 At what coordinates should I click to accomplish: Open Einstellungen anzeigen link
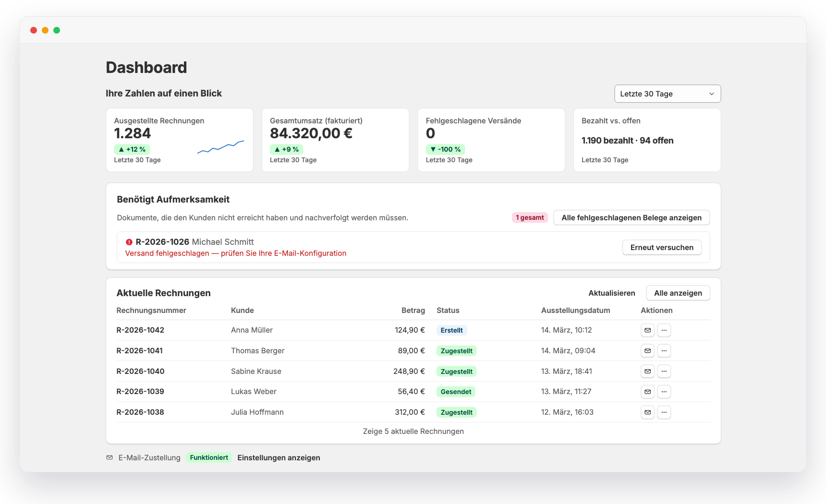click(x=279, y=458)
